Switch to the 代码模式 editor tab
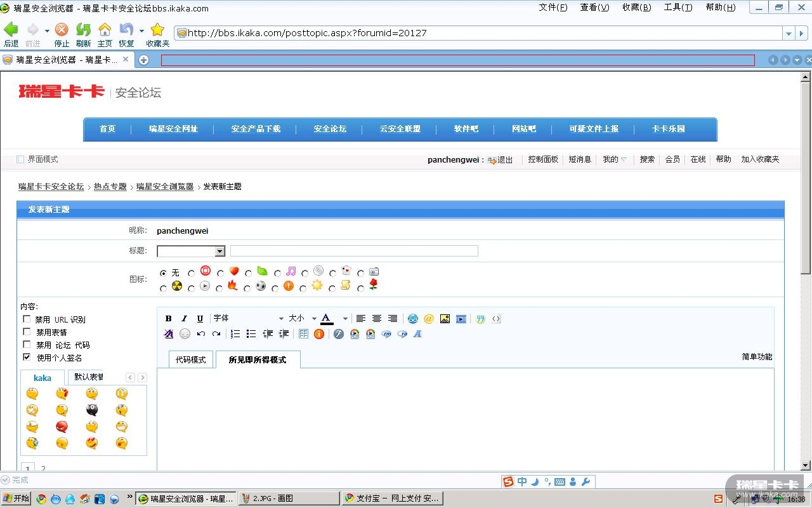812x508 pixels. [x=191, y=359]
